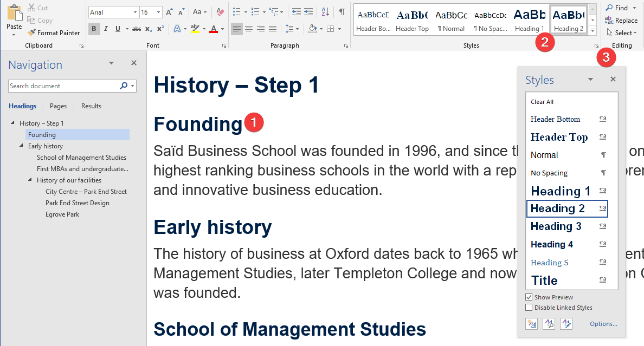Open the Options link in Styles pane
The height and width of the screenshot is (346, 644).
(603, 324)
